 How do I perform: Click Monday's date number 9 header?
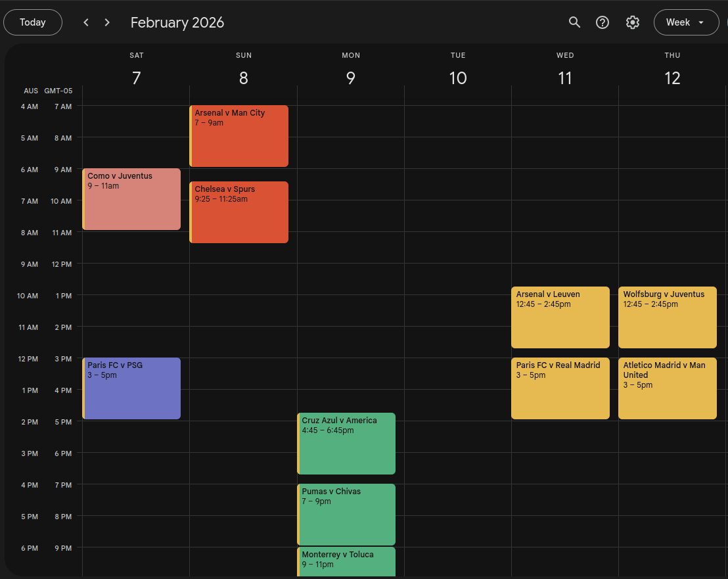click(x=351, y=78)
